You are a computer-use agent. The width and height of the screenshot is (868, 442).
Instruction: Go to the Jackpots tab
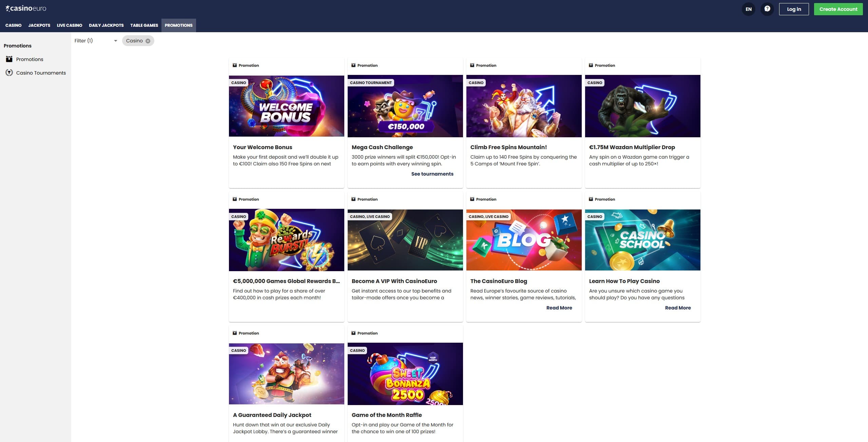point(39,25)
